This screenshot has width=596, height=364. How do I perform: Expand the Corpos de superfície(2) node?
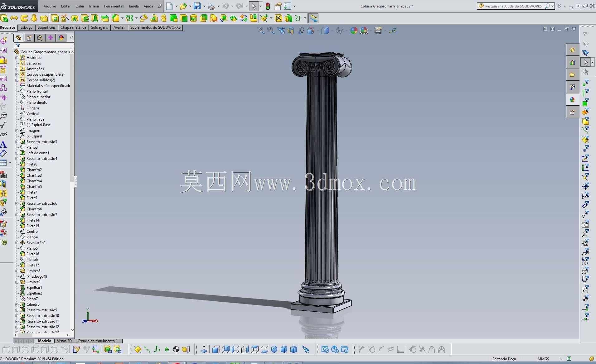pos(17,74)
